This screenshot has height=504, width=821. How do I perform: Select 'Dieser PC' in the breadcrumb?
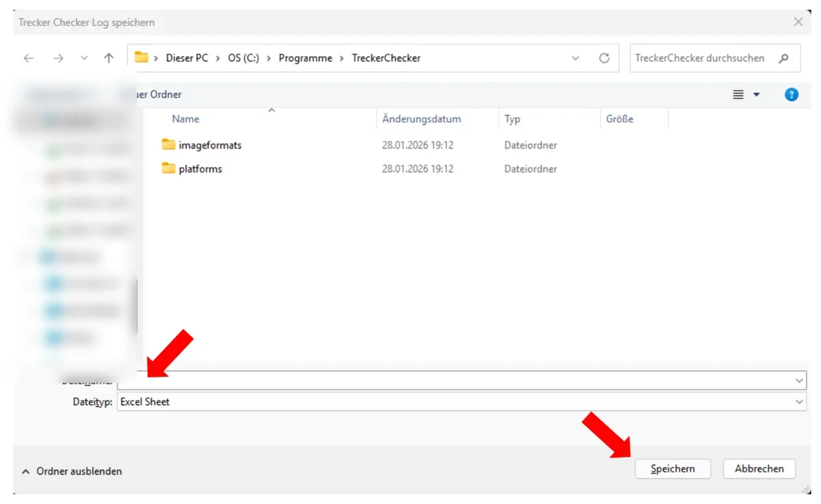[187, 58]
